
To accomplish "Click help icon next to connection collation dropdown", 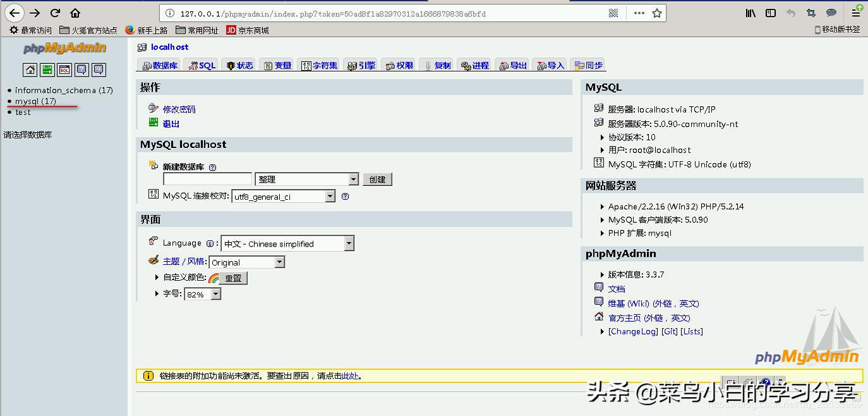I will click(x=345, y=197).
